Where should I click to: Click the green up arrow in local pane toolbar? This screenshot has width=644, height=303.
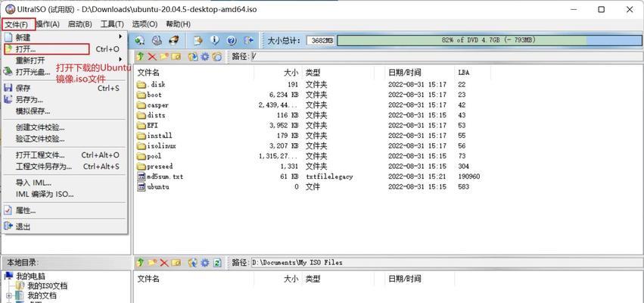(x=141, y=262)
